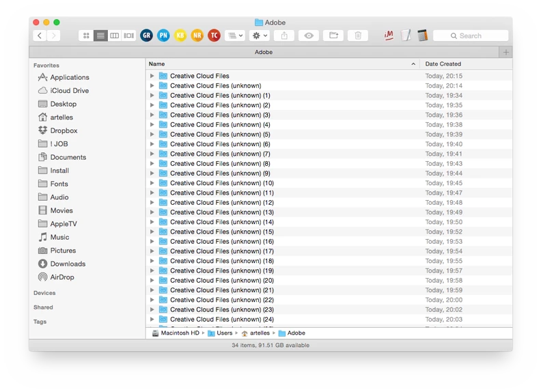Switch to list view
Viewport: 541px width, 392px height.
coord(100,36)
